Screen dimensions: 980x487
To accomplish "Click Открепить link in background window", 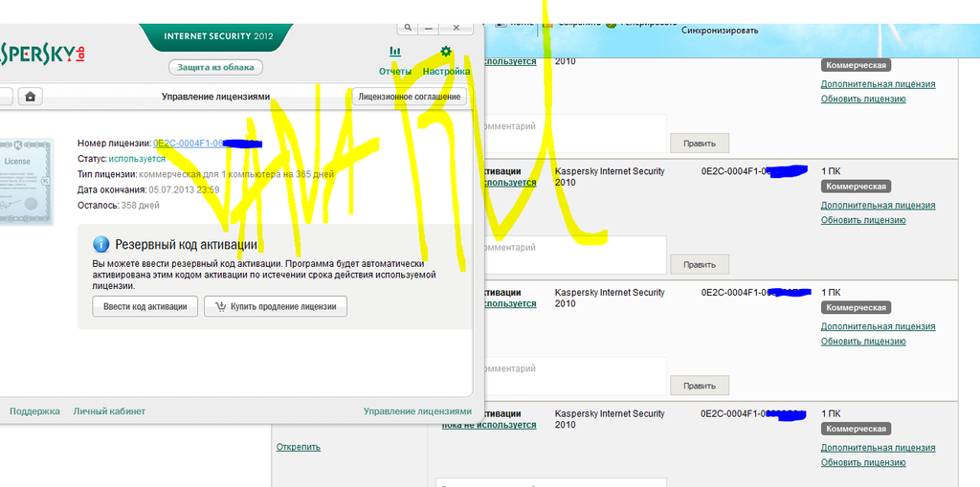I will (299, 447).
